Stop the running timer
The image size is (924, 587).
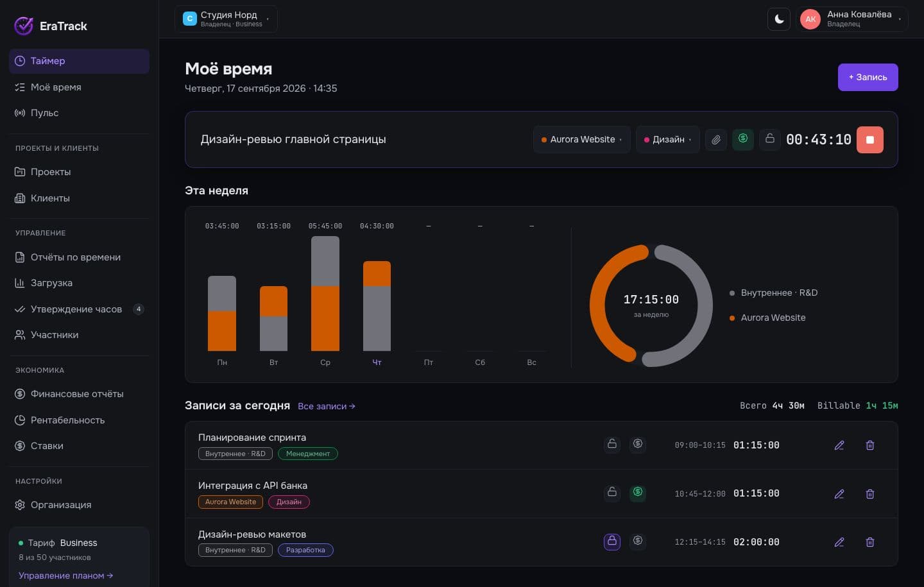(x=870, y=140)
